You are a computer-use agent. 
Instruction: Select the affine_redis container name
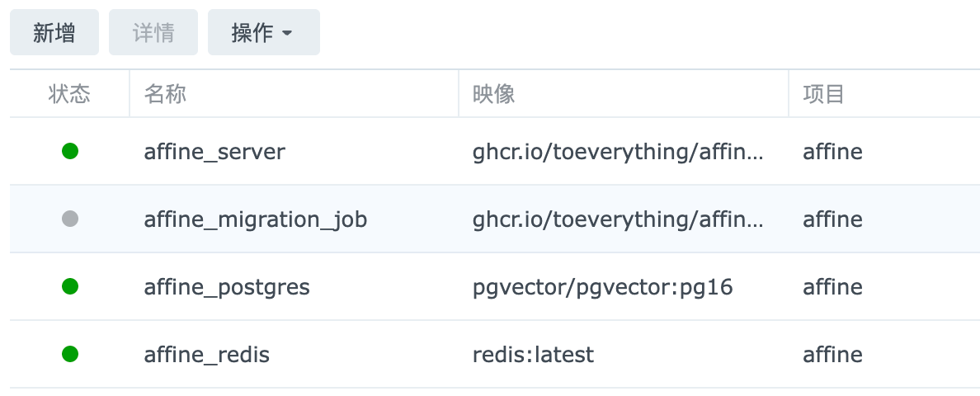pos(207,355)
